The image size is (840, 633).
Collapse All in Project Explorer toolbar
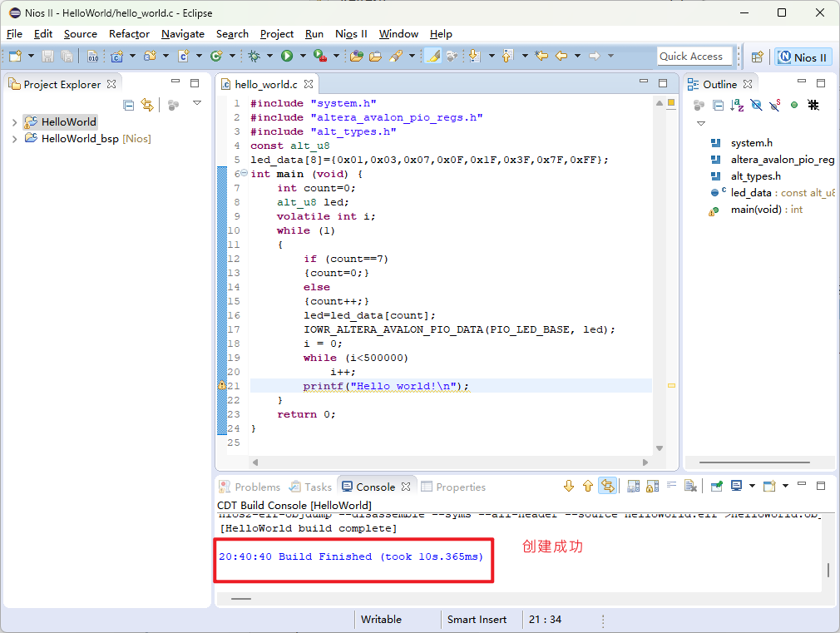[129, 105]
